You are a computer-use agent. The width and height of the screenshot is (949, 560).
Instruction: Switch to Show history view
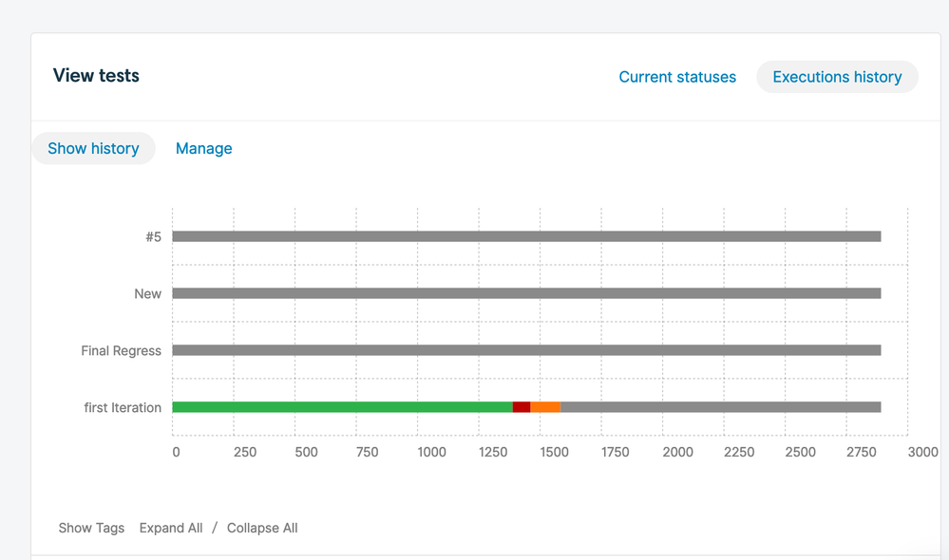(93, 148)
